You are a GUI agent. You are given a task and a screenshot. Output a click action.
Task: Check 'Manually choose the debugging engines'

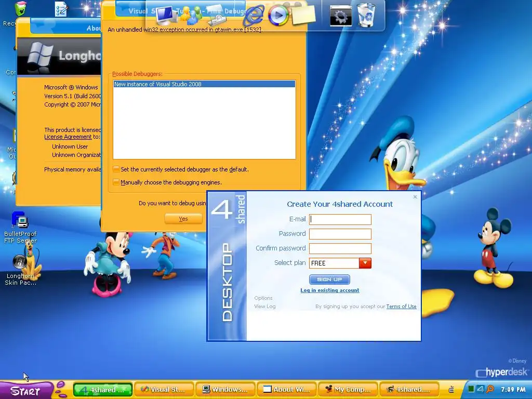116,182
